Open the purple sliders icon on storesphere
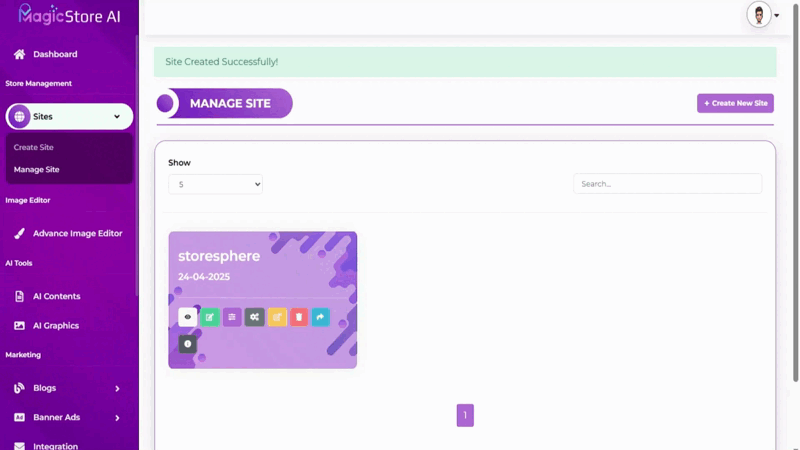The height and width of the screenshot is (450, 800). pos(232,317)
